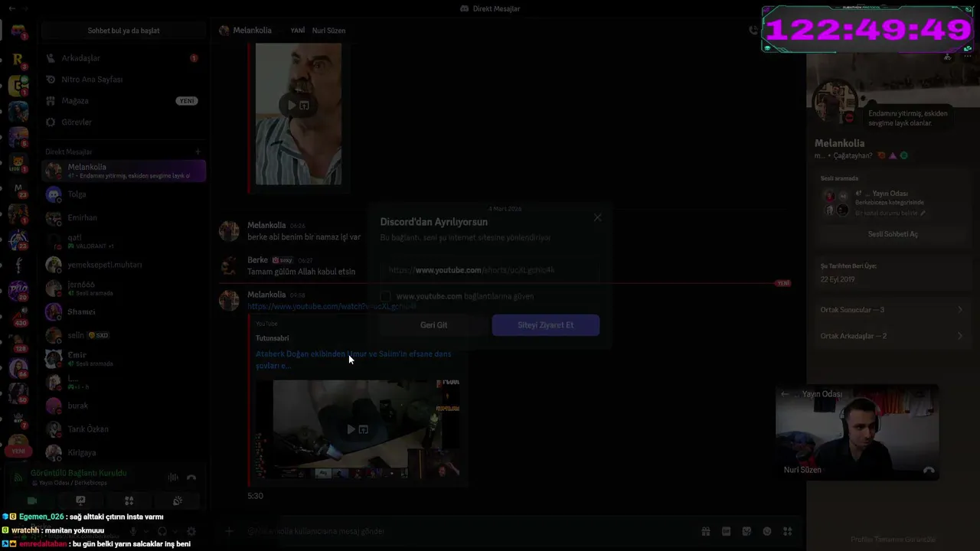980x551 pixels.
Task: Close the Discord'dan Ayrılıyorsun dialog
Action: pyautogui.click(x=597, y=218)
